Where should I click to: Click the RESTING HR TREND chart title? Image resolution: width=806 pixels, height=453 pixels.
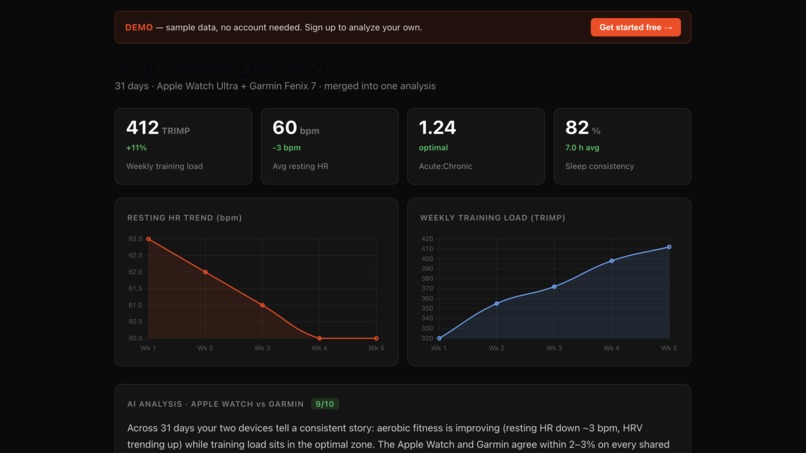185,218
